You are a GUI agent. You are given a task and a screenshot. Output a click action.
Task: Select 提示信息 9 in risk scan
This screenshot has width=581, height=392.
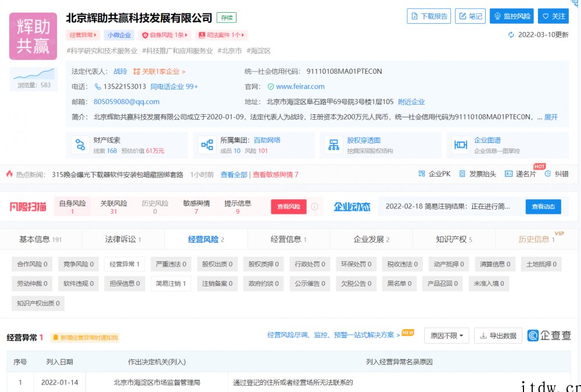pos(238,207)
